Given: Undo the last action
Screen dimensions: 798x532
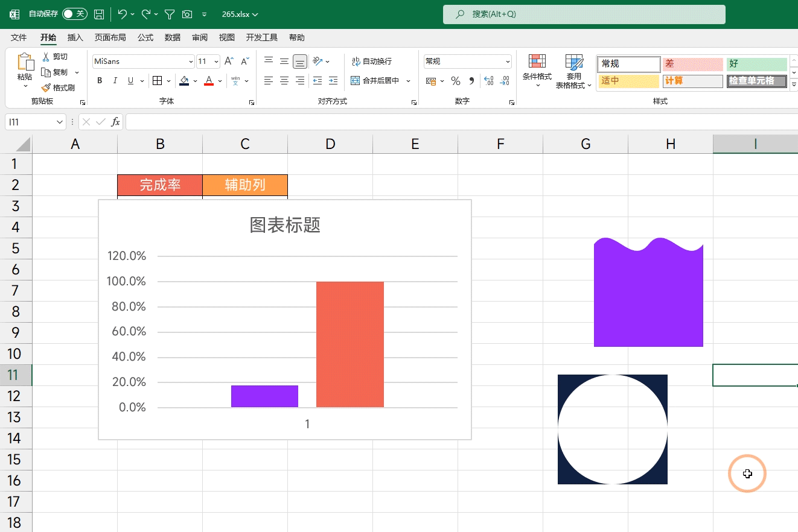Looking at the screenshot, I should tap(123, 14).
